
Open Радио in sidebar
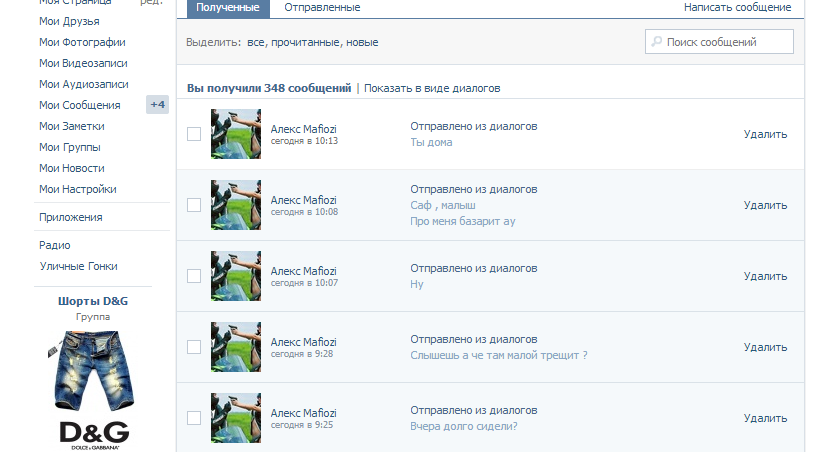[54, 245]
